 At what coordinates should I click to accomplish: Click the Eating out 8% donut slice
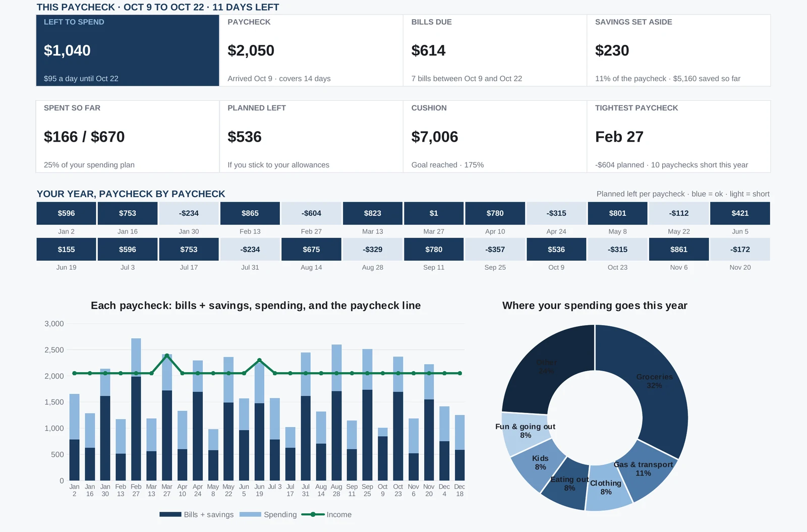pyautogui.click(x=567, y=485)
